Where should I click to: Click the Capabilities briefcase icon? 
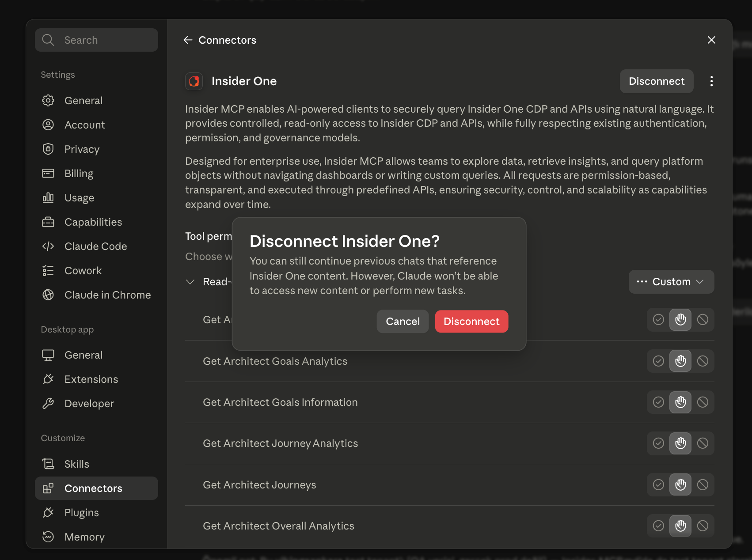click(x=48, y=222)
